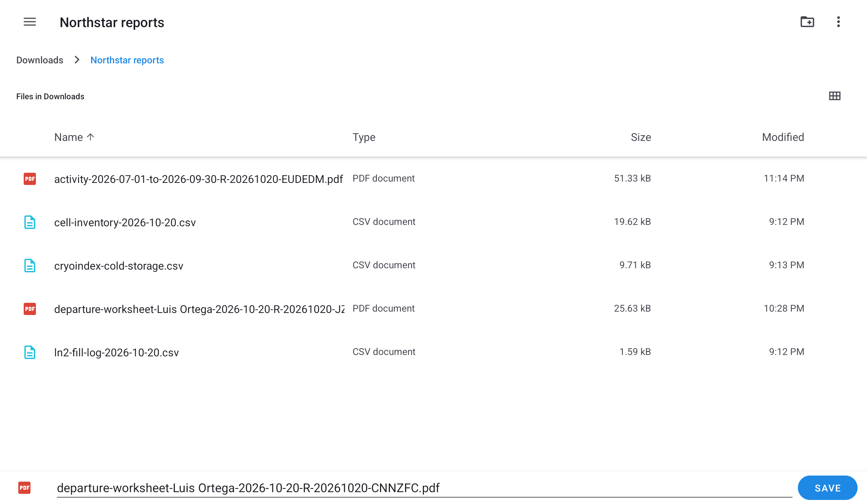This screenshot has height=504, width=867.
Task: Click the file icon of cryoindex-cold-storage.csv
Action: click(30, 266)
